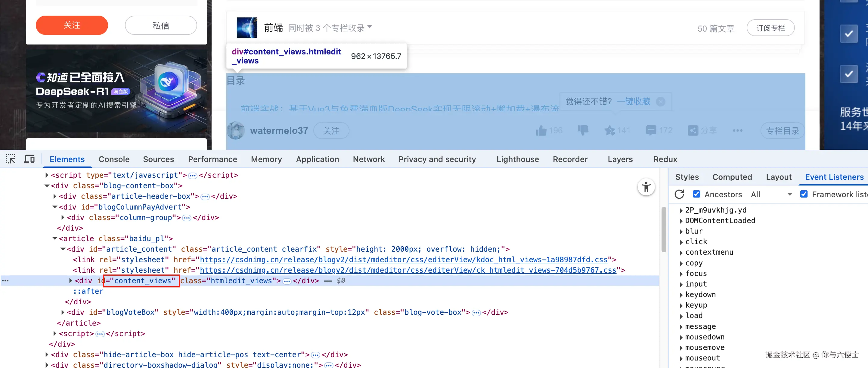868x368 pixels.
Task: Click the refresh event listeners icon
Action: [679, 194]
